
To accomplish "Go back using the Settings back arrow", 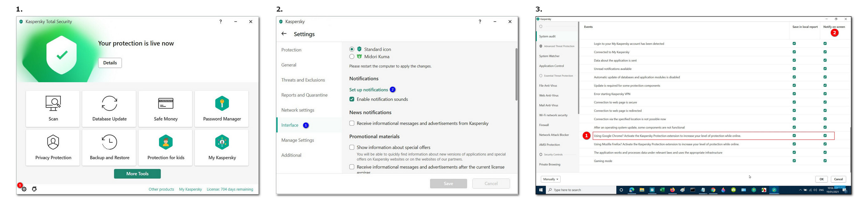I will point(284,34).
